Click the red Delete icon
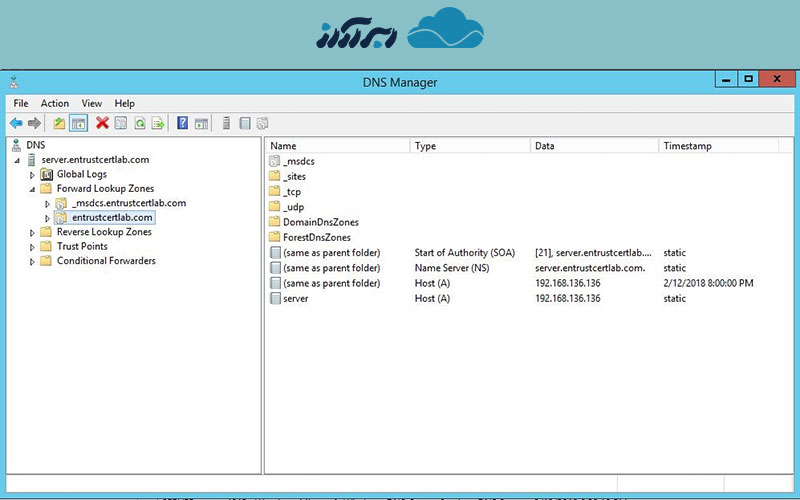This screenshot has height=500, width=800. (102, 123)
